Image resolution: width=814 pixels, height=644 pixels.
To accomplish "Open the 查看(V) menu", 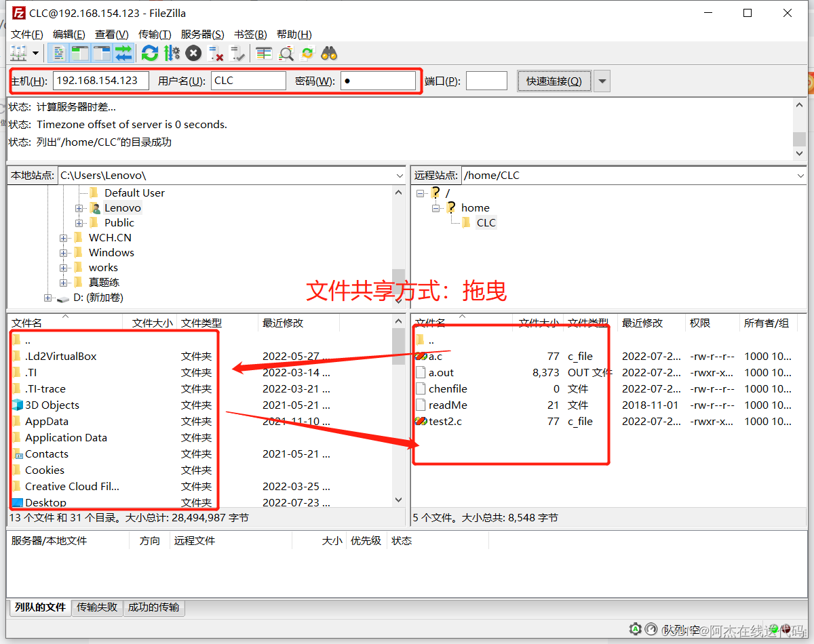I will (112, 34).
